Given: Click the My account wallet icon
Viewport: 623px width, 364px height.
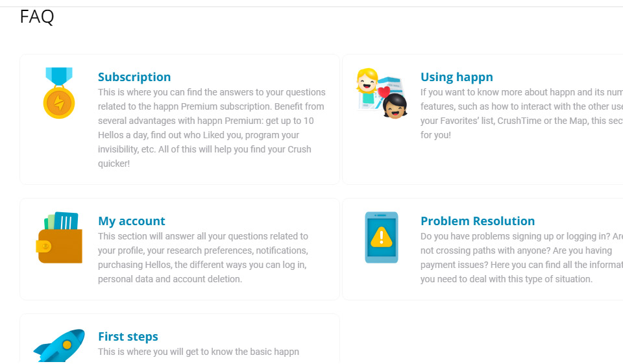Looking at the screenshot, I should pyautogui.click(x=59, y=238).
